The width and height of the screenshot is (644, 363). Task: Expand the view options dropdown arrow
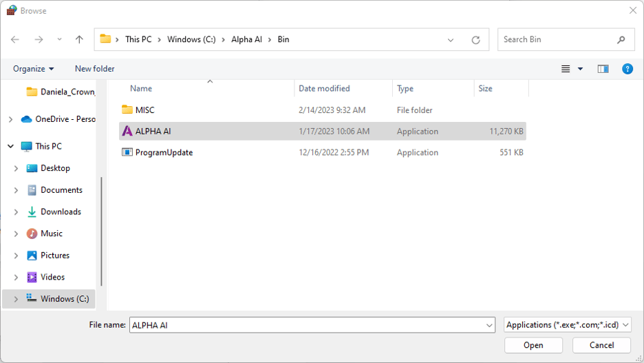coord(580,69)
